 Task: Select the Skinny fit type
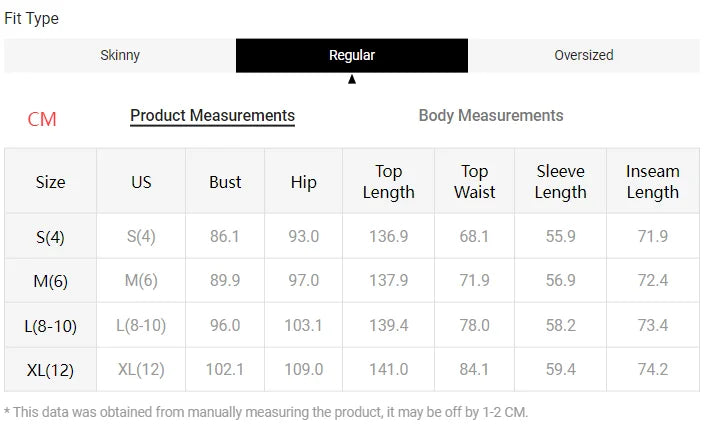click(x=120, y=55)
